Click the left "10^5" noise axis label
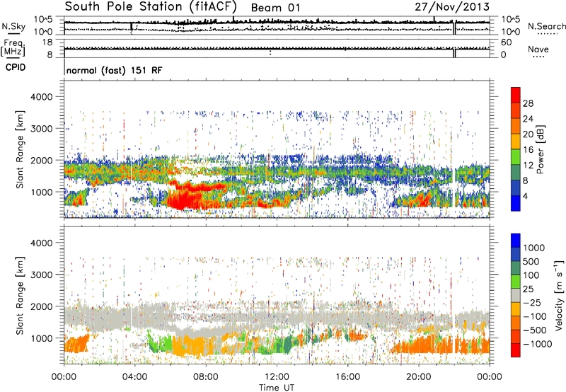This screenshot has width=566, height=392. 43,20
